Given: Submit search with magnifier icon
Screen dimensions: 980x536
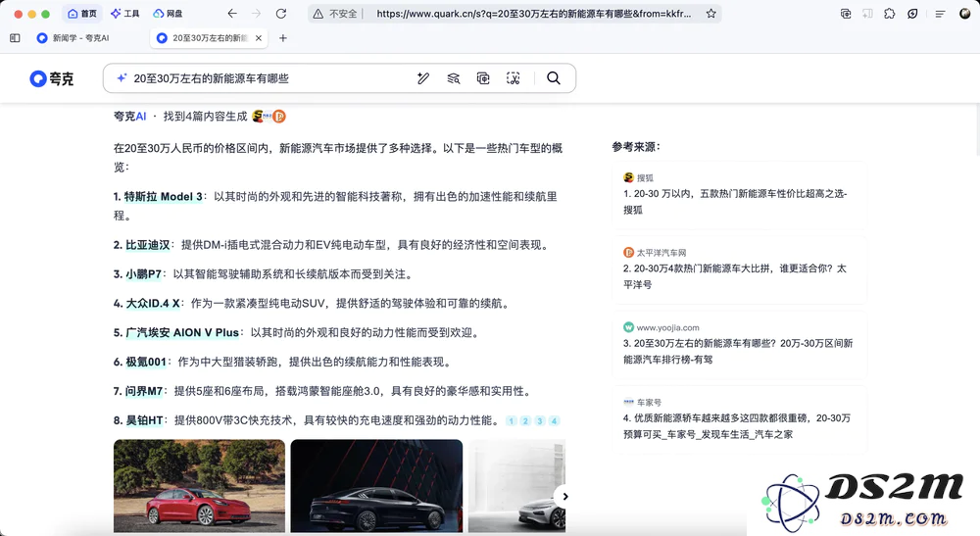Looking at the screenshot, I should pyautogui.click(x=554, y=78).
